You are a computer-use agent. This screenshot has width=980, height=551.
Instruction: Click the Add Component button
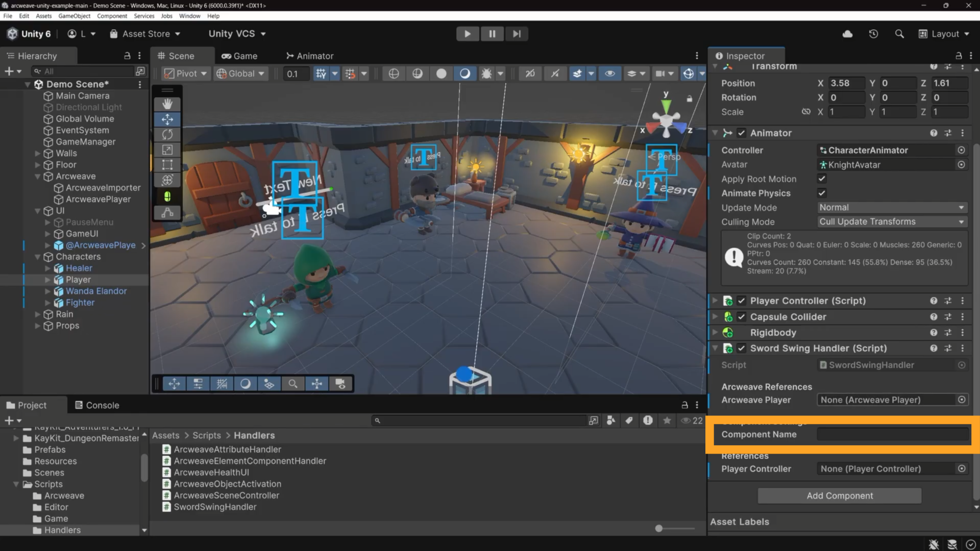click(x=840, y=495)
